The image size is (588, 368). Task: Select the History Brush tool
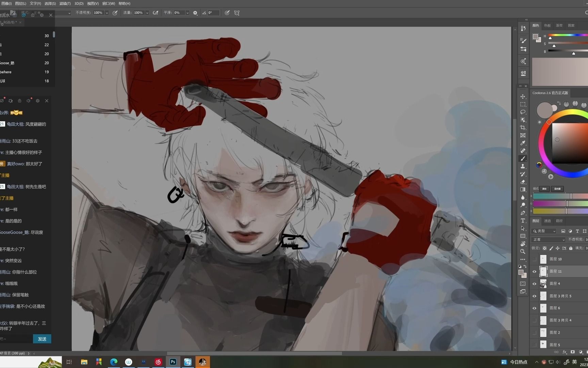tap(523, 174)
